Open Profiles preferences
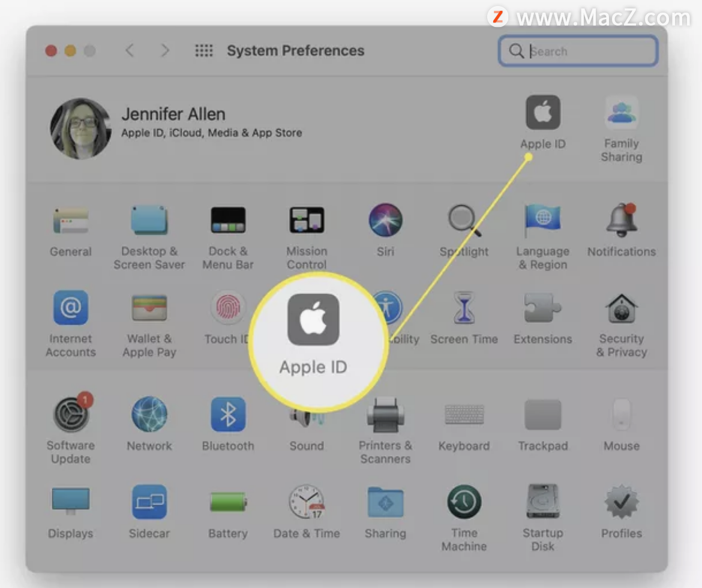 pos(622,502)
